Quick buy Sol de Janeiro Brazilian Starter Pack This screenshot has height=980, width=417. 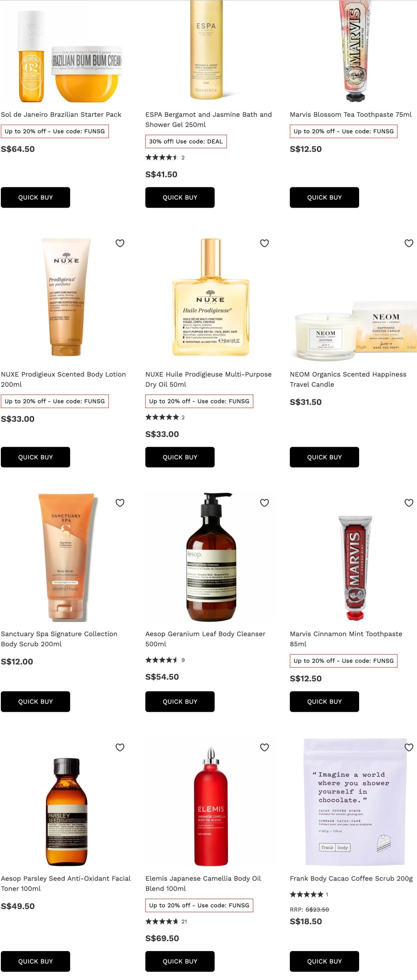[35, 197]
